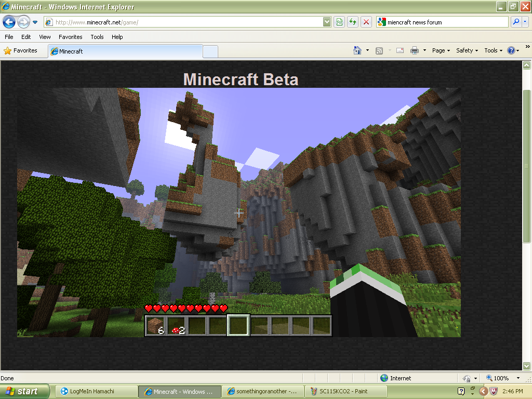The width and height of the screenshot is (532, 399).
Task: Switch to the Minecraft - Windows taskbar button
Action: pyautogui.click(x=180, y=392)
